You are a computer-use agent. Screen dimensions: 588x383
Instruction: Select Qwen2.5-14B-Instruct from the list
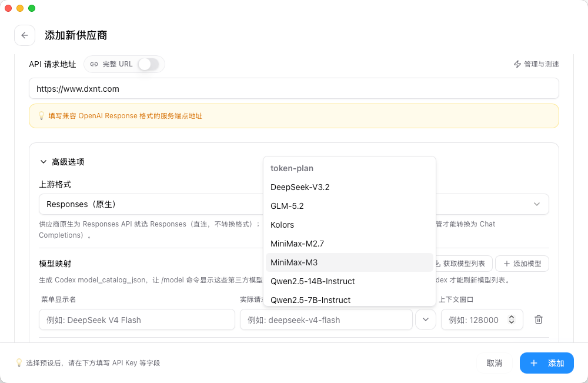349,281
